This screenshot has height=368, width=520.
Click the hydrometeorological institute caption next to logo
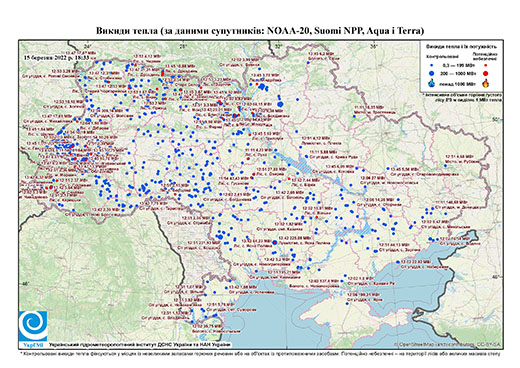pyautogui.click(x=140, y=344)
